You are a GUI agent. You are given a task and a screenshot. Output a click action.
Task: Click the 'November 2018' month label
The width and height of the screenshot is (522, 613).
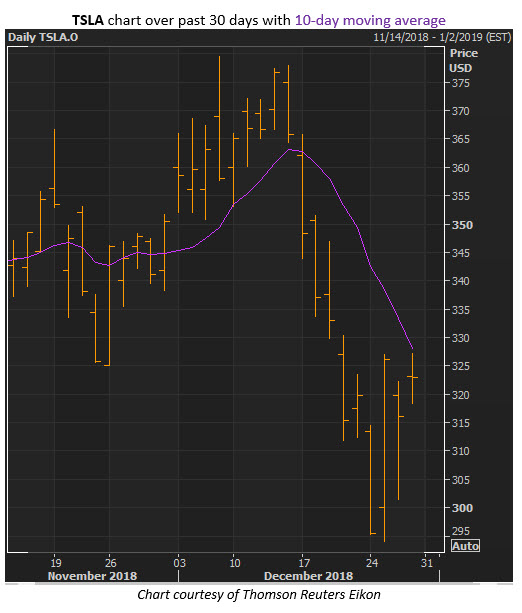point(92,576)
